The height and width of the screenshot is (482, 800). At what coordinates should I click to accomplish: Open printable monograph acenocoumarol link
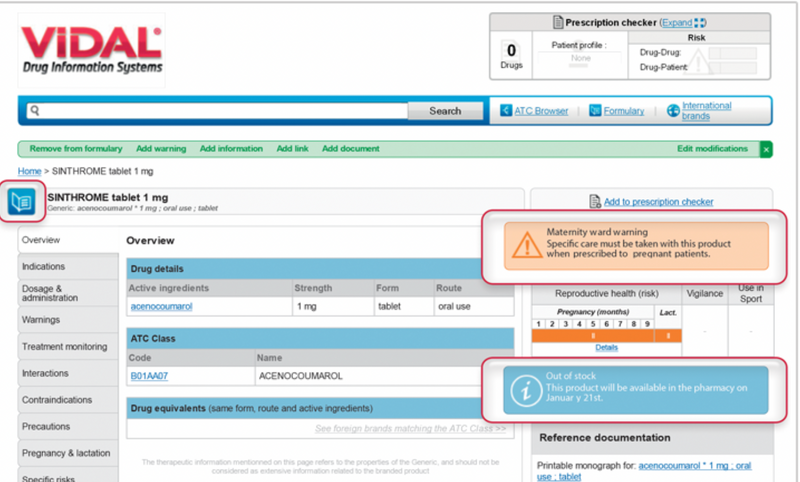pyautogui.click(x=644, y=471)
